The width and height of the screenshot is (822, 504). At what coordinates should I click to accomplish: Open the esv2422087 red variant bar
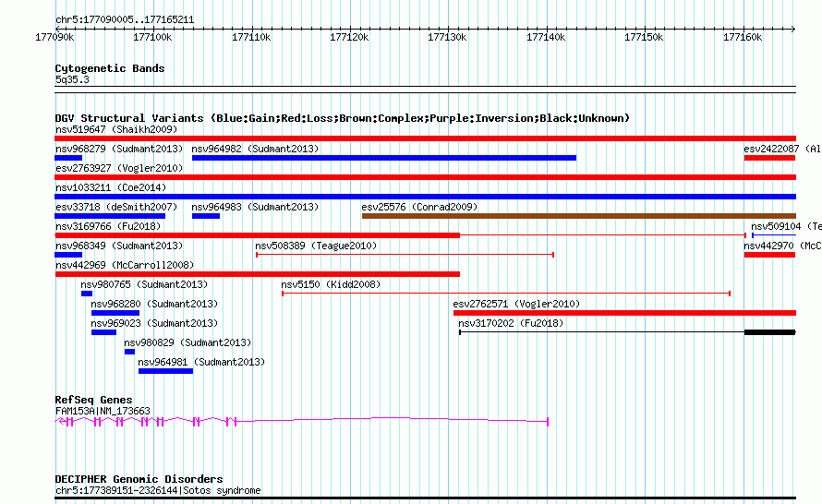pos(769,158)
